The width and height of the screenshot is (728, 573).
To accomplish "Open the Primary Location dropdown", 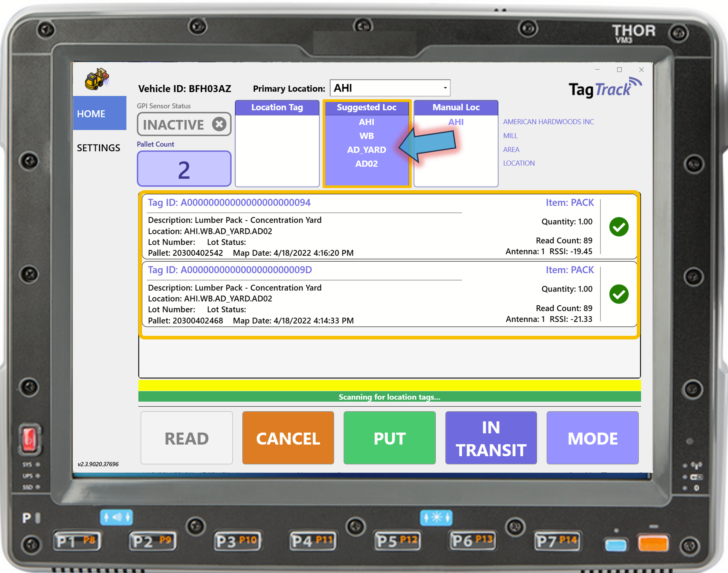I will coord(445,88).
